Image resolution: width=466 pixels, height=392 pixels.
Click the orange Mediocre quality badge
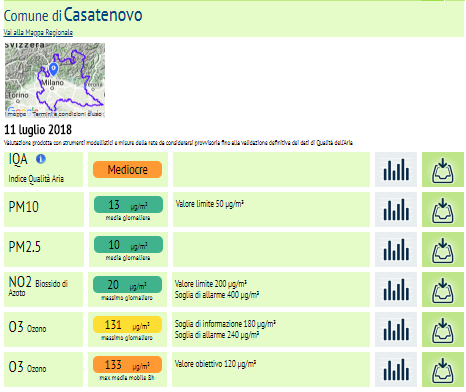(x=127, y=170)
